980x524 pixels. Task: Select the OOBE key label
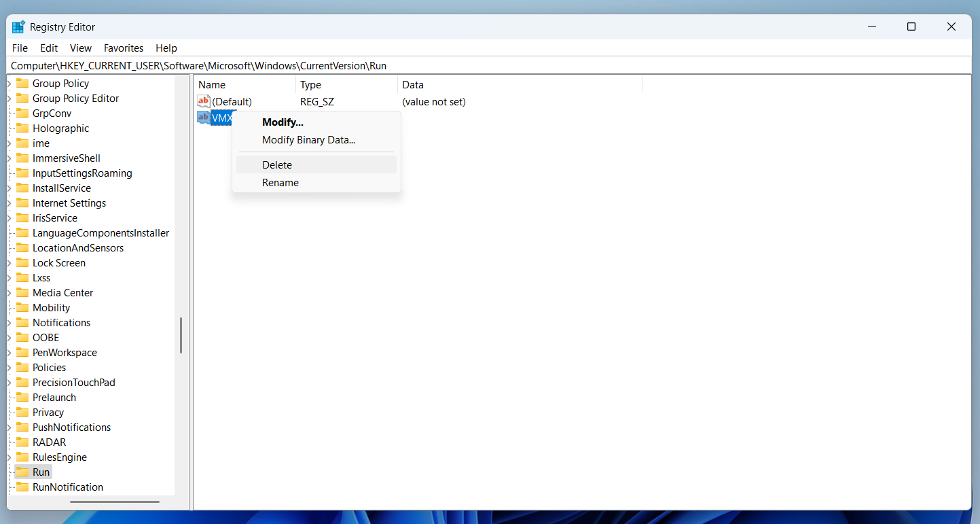[x=46, y=338]
